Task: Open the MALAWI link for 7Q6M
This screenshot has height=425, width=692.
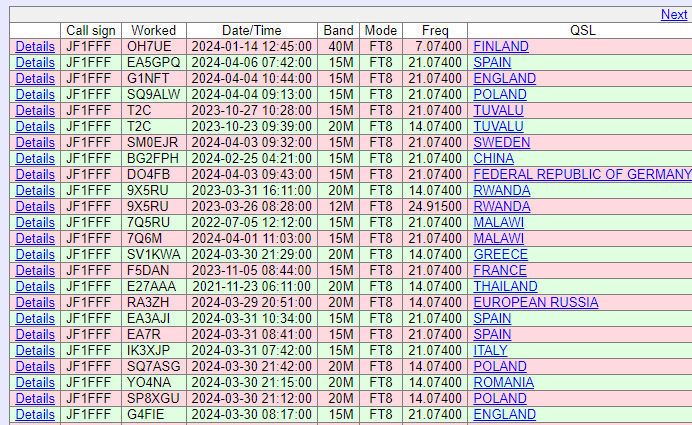Action: pos(499,239)
